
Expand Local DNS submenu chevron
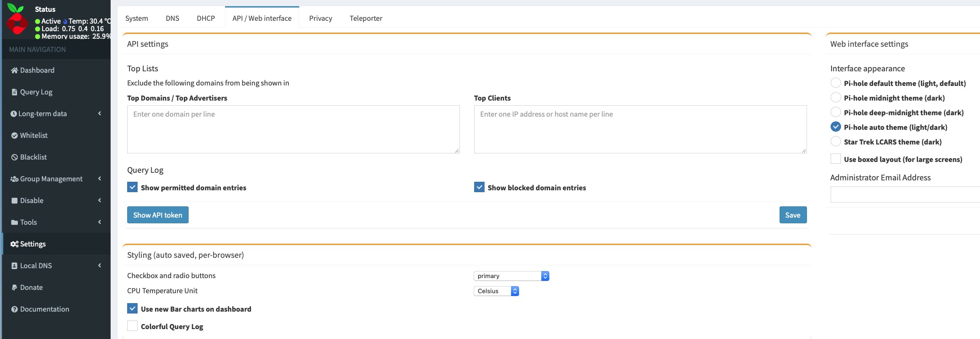point(100,265)
